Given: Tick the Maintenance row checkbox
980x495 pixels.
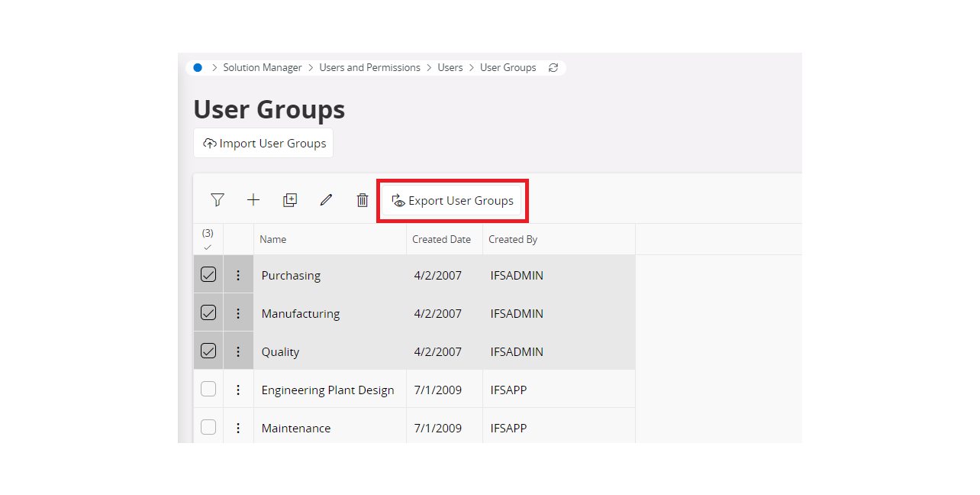Looking at the screenshot, I should tap(208, 427).
